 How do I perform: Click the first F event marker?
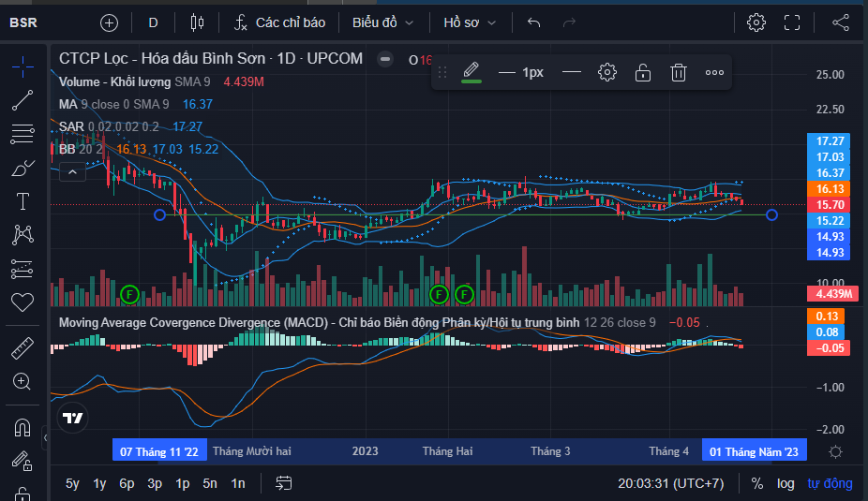tap(129, 294)
